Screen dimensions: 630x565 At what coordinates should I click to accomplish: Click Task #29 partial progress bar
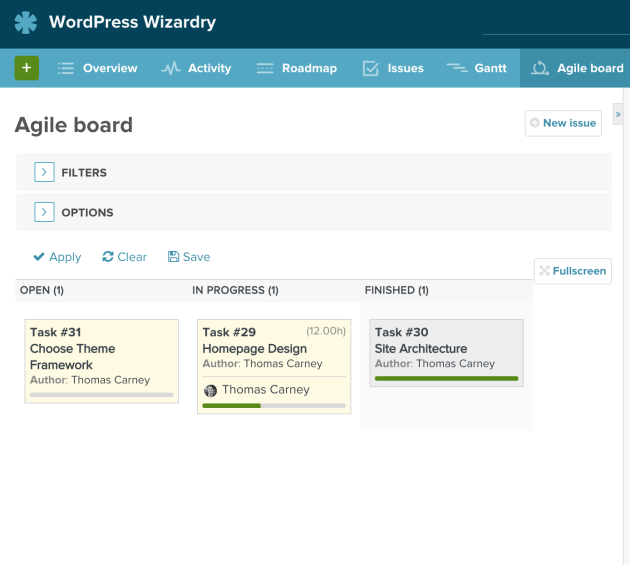click(x=274, y=406)
